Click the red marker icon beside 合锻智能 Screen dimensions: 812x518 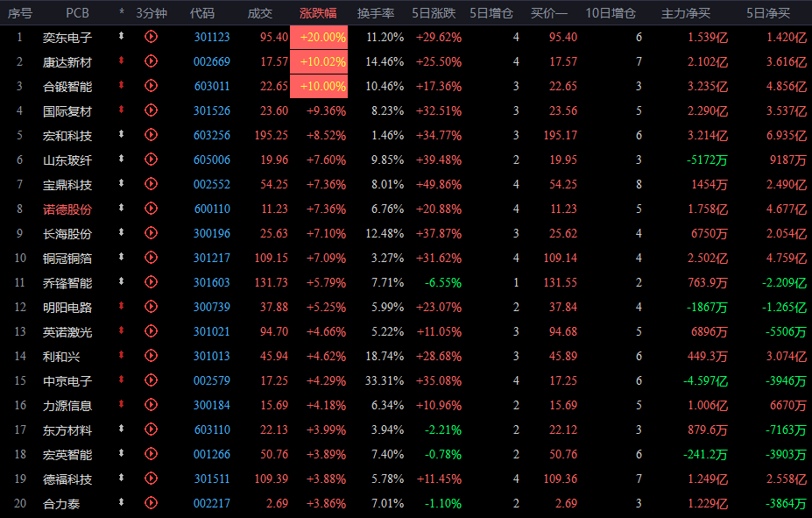coord(121,84)
